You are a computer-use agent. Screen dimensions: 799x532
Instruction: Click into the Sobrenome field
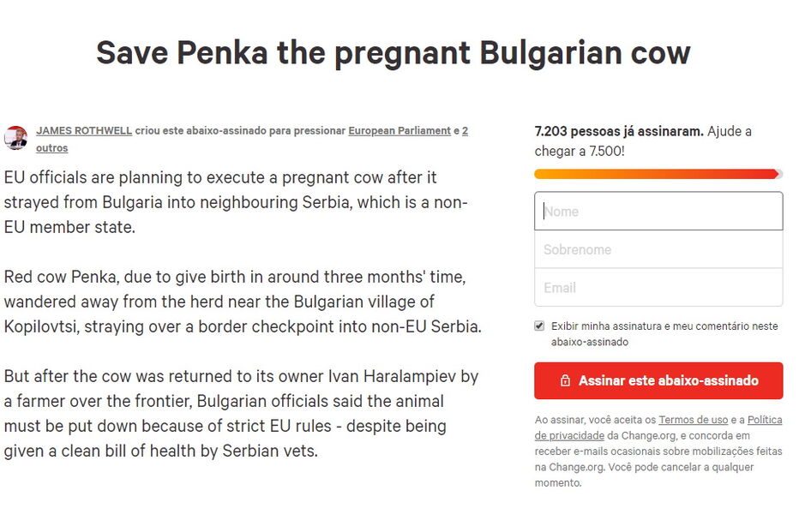(x=658, y=250)
